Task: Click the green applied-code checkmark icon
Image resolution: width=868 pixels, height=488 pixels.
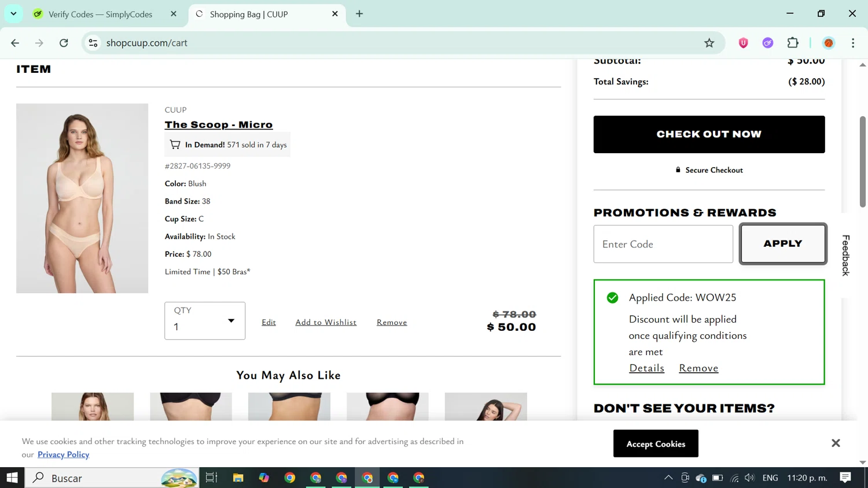Action: point(612,298)
